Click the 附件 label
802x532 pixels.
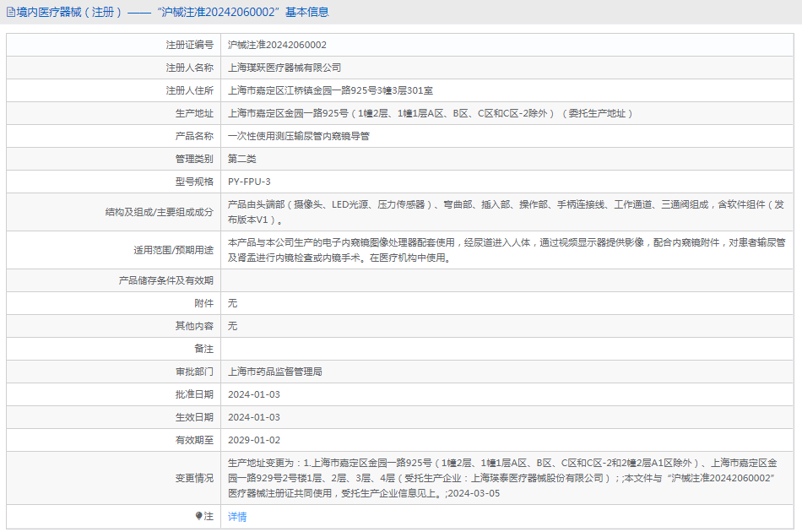(204, 303)
